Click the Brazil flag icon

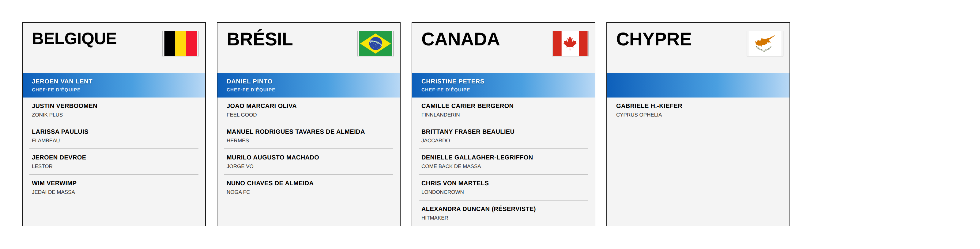pyautogui.click(x=375, y=44)
